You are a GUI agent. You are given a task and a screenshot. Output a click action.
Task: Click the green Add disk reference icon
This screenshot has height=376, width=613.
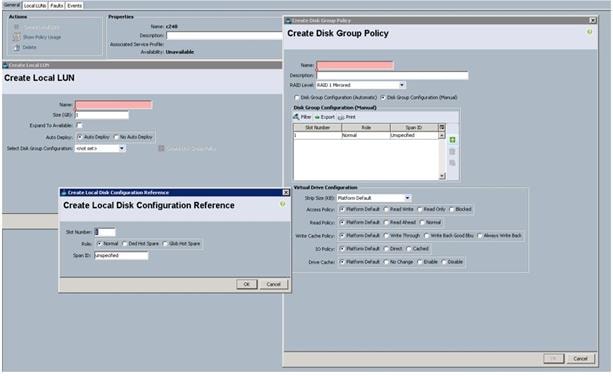[452, 140]
